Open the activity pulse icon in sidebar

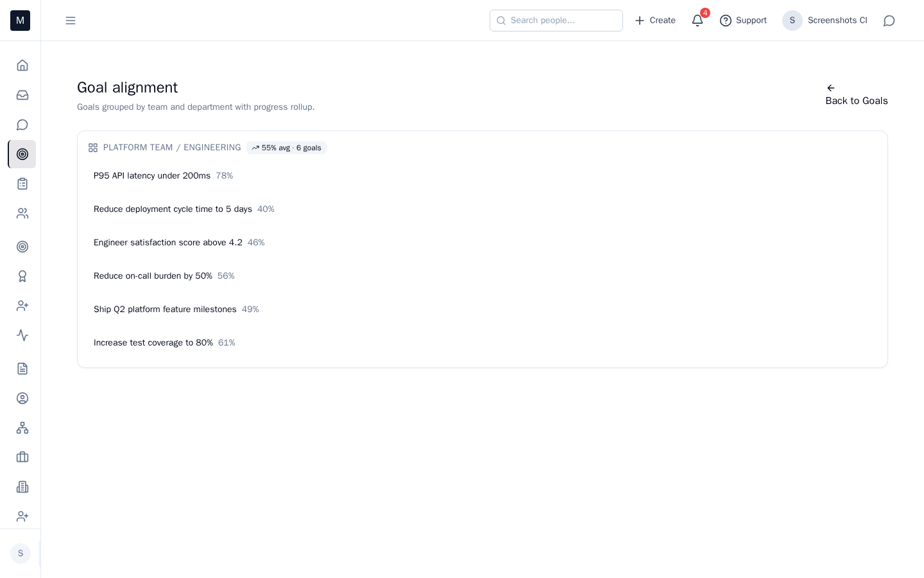[x=22, y=335]
